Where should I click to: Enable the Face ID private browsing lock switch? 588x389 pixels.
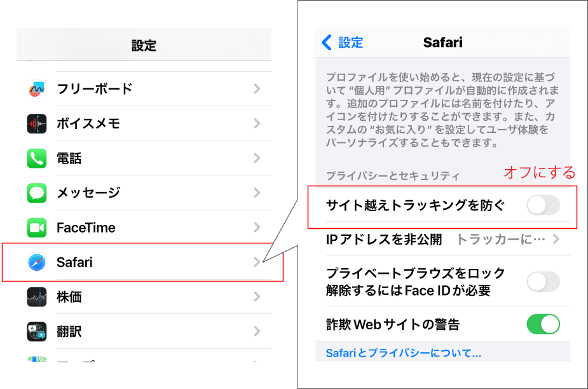pos(543,282)
